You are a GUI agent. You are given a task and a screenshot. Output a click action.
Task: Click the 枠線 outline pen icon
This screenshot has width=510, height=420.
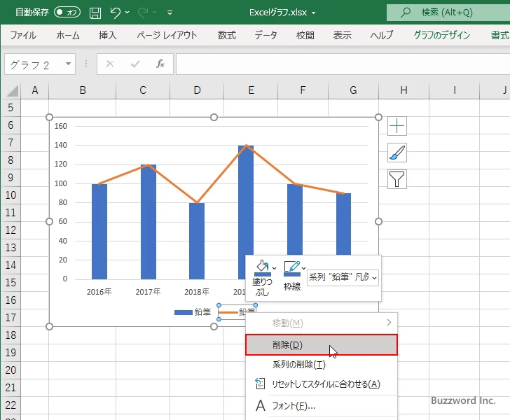[291, 267]
